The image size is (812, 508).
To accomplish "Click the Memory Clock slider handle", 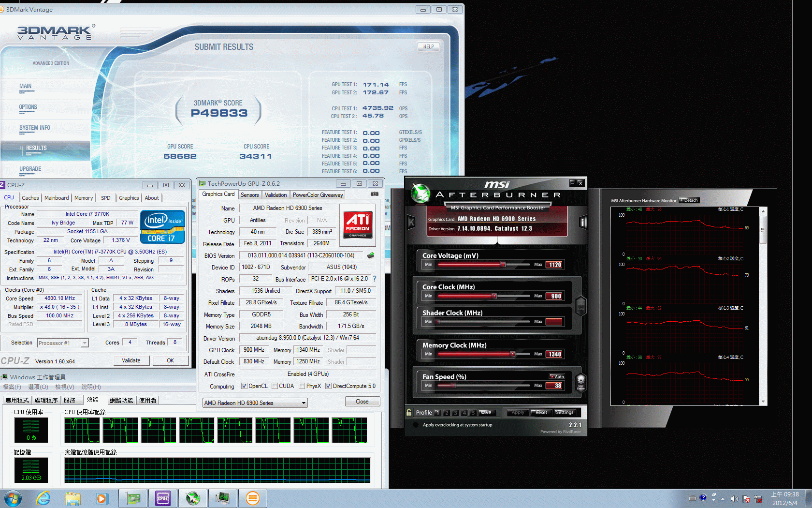I will (x=512, y=354).
